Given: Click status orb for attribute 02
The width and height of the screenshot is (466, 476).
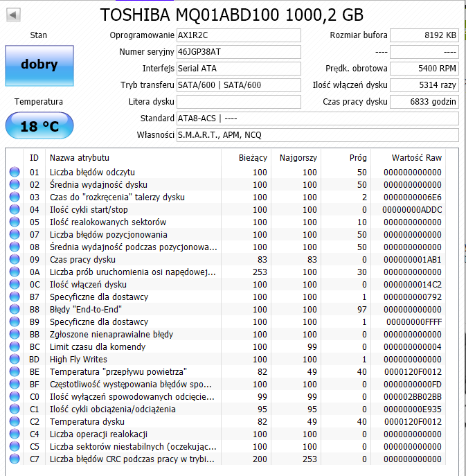Looking at the screenshot, I should click(x=15, y=184).
